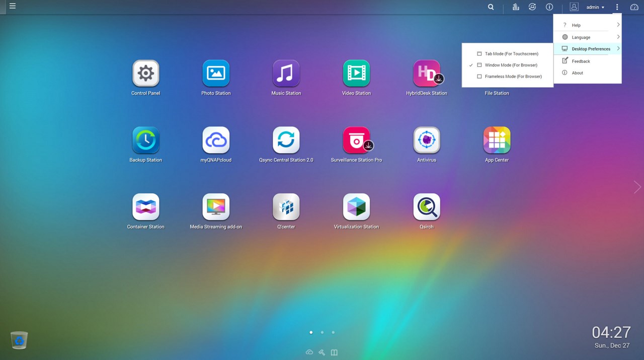Viewport: 644px width, 360px height.
Task: Select Window Mode (For Browser)
Action: (x=508, y=65)
